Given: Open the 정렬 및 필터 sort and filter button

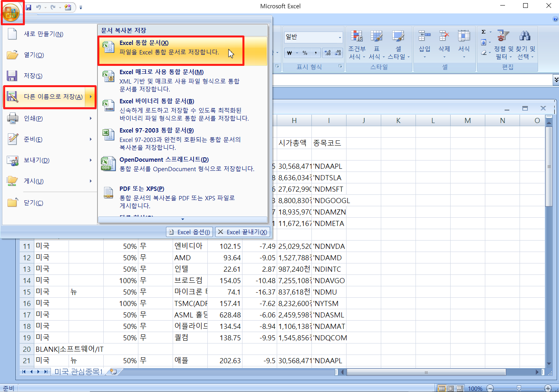Looking at the screenshot, I should coord(503,45).
